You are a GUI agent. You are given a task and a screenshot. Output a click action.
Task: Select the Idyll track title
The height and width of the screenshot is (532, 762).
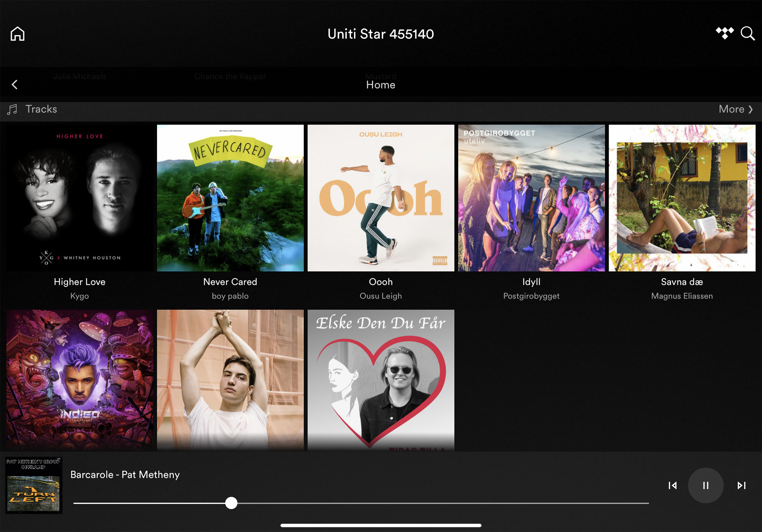point(532,282)
